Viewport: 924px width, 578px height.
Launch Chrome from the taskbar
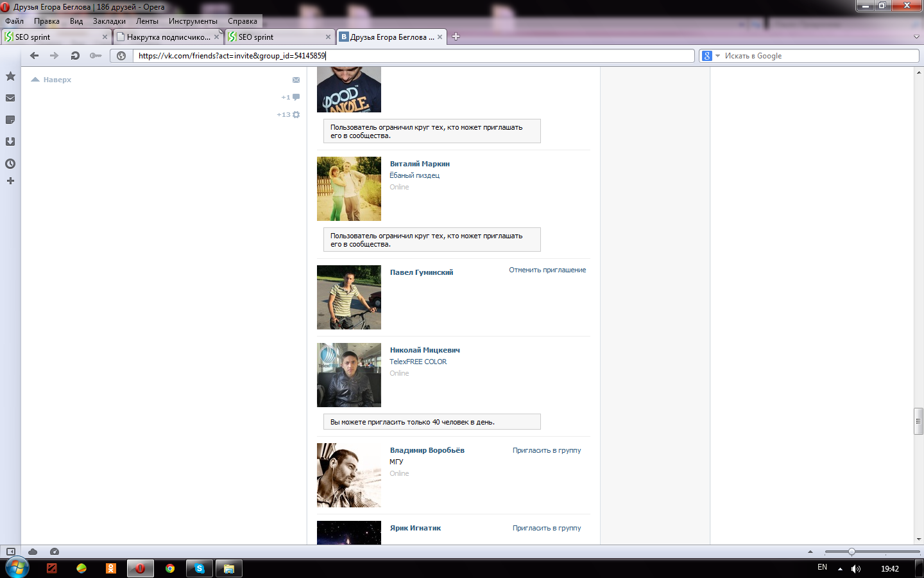170,568
